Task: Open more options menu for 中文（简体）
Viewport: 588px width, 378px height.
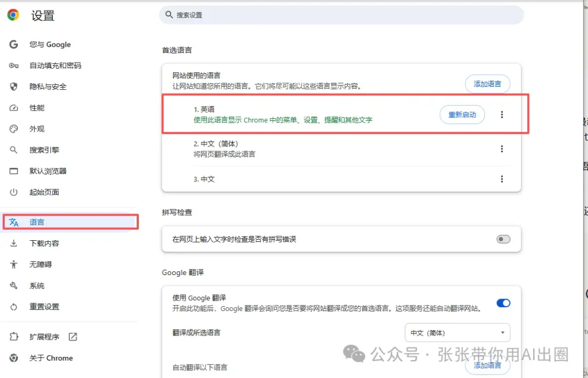Action: [501, 149]
